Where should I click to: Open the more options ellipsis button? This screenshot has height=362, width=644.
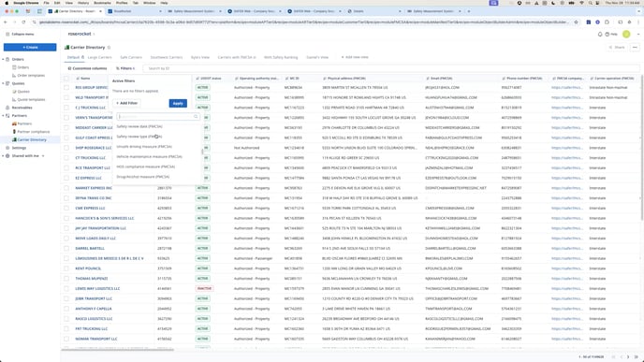(635, 47)
